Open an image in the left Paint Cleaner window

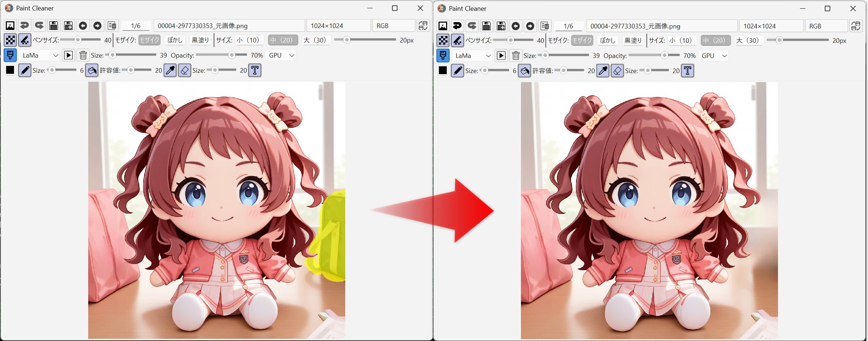coord(10,26)
